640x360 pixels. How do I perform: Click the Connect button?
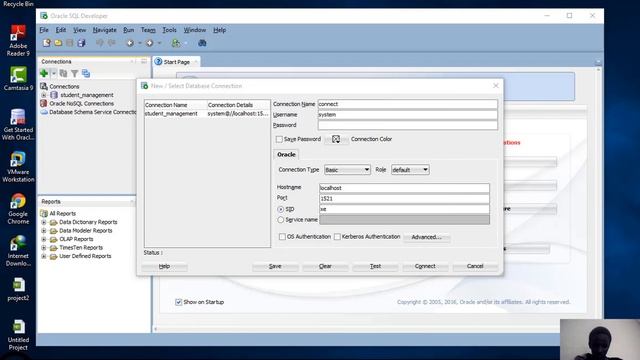425,266
